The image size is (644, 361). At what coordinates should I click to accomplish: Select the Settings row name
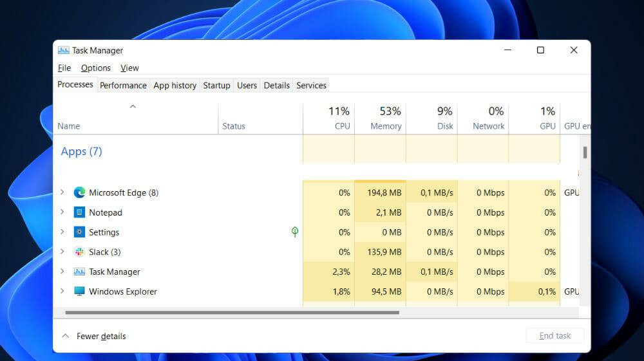point(104,232)
